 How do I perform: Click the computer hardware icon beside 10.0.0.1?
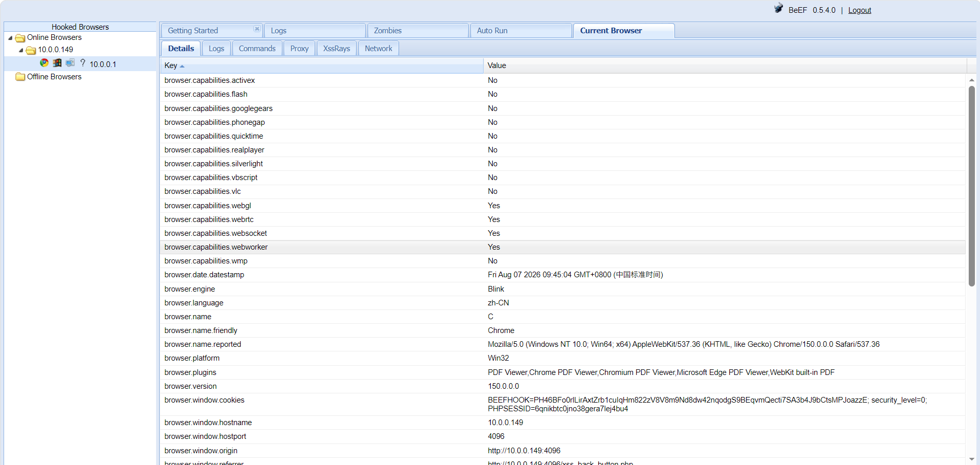pyautogui.click(x=70, y=63)
